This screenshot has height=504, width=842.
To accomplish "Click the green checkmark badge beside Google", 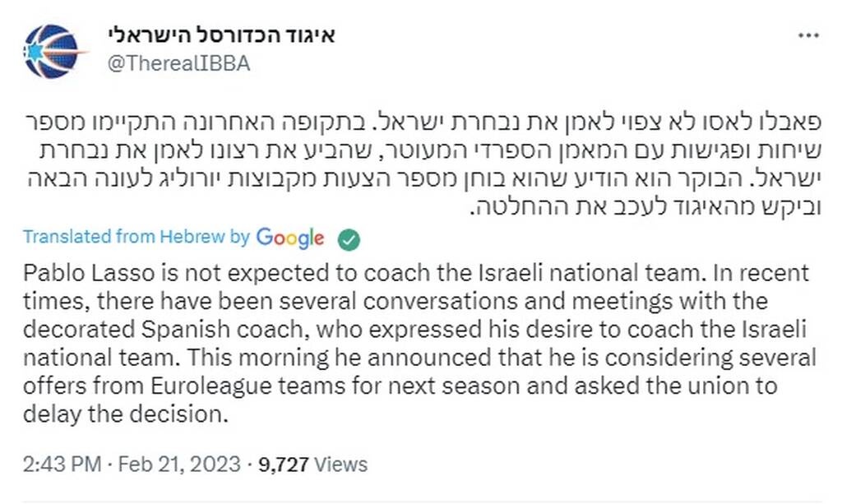I will click(x=349, y=238).
